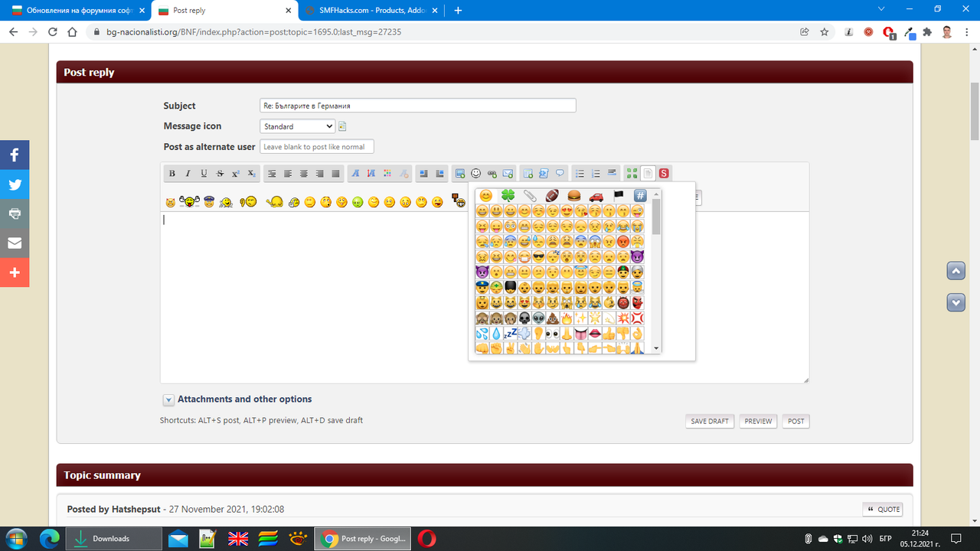Image resolution: width=980 pixels, height=551 pixels.
Task: Open the travel car emoji category
Action: [x=596, y=196]
